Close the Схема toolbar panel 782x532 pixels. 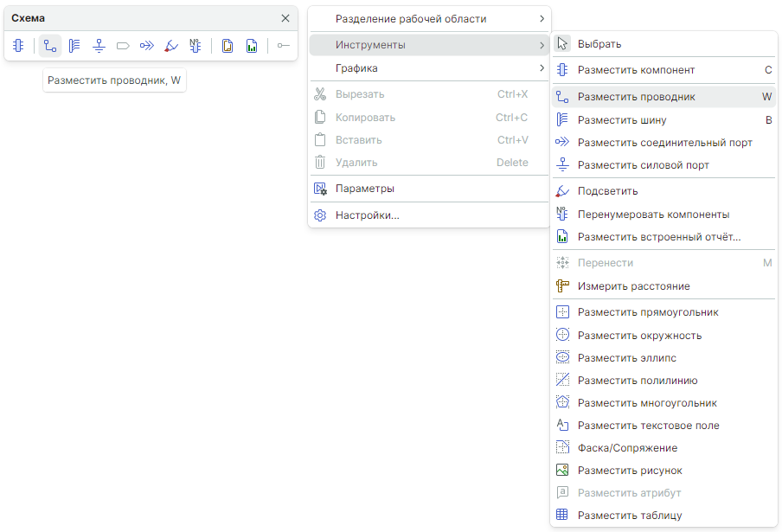point(285,18)
